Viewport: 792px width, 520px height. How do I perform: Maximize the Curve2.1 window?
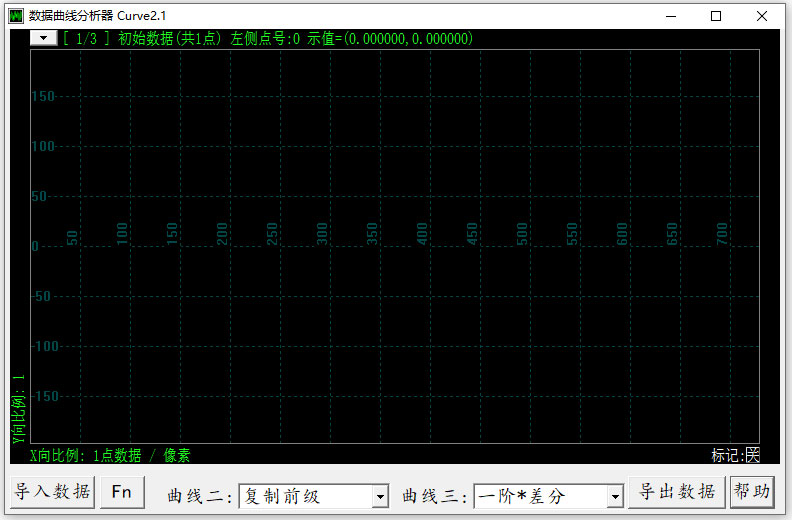point(716,16)
